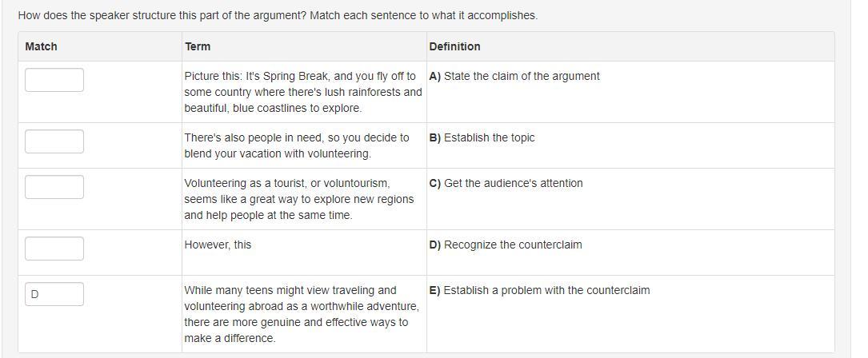Click the match box for the Spring Break sentence
Screen dimensions: 868x358
[x=54, y=80]
